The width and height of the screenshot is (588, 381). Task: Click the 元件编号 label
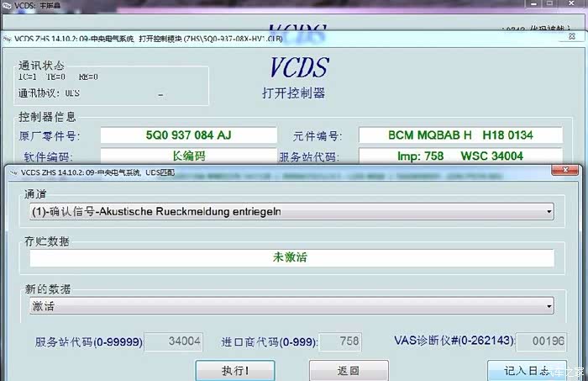[318, 136]
